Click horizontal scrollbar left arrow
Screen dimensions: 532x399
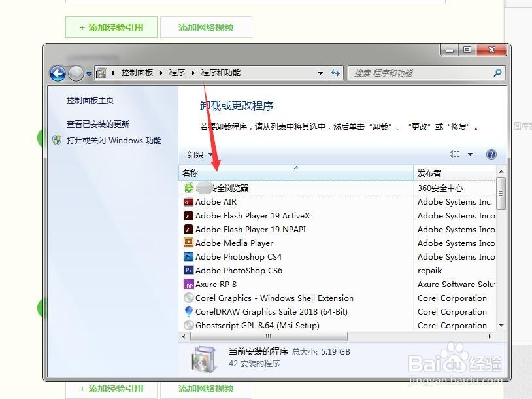(184, 336)
